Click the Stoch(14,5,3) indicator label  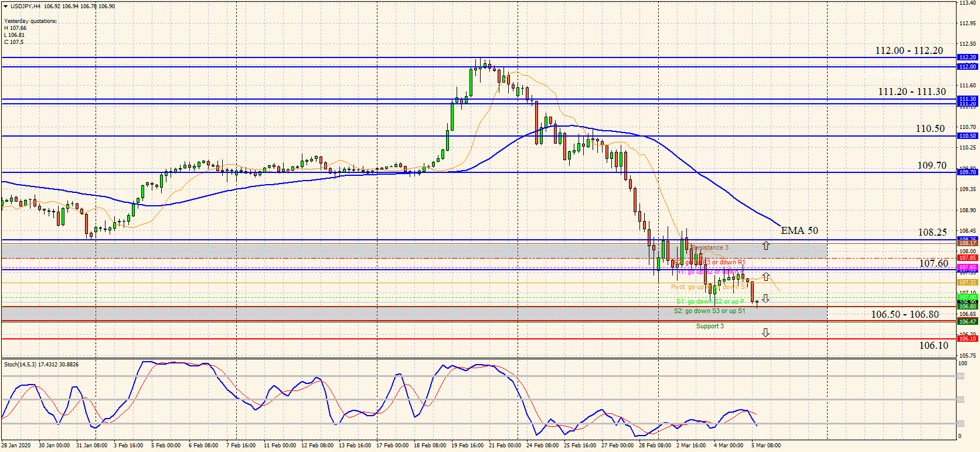tap(41, 365)
